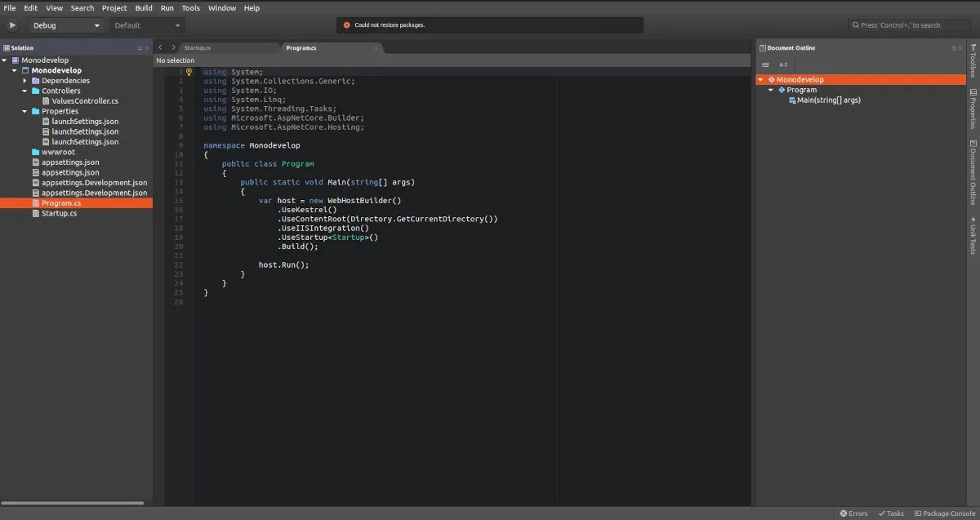Open the Package Console pad
Image resolution: width=980 pixels, height=520 pixels.
(x=945, y=513)
